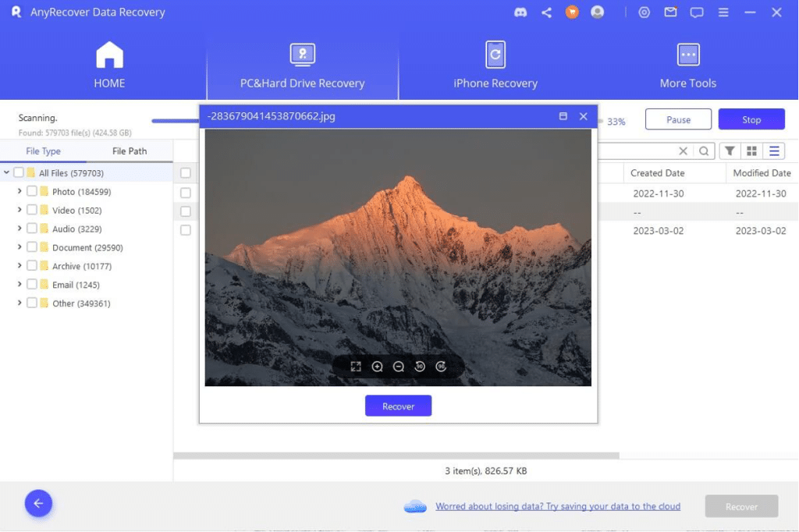Image resolution: width=799 pixels, height=532 pixels.
Task: Switch results to thumbnail grid view
Action: click(x=752, y=151)
